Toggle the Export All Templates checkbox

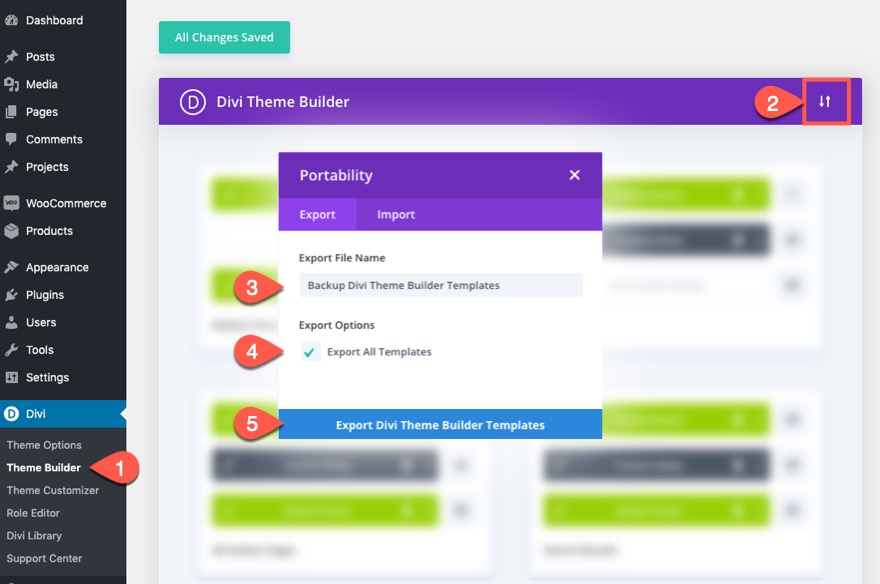[x=310, y=352]
